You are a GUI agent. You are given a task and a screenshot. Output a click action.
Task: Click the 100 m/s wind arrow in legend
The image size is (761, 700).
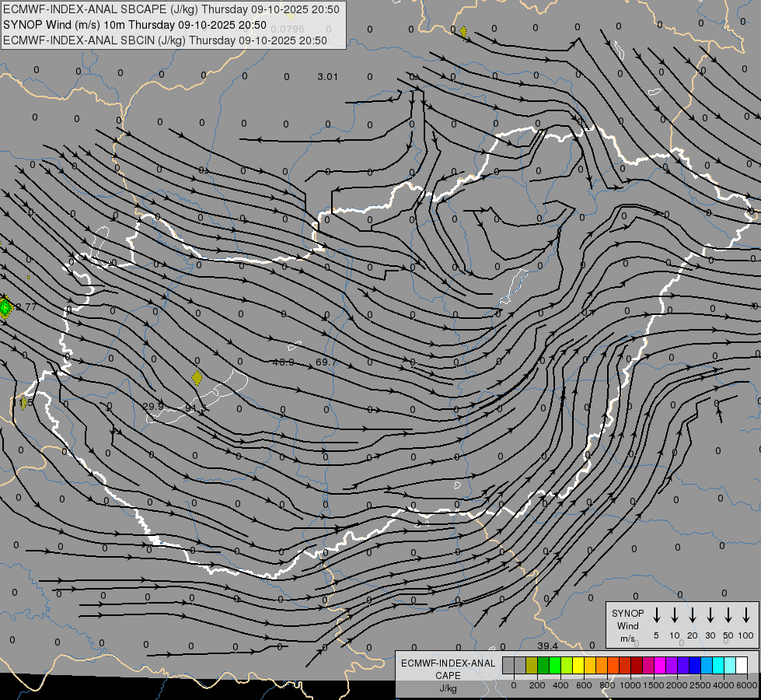(746, 615)
